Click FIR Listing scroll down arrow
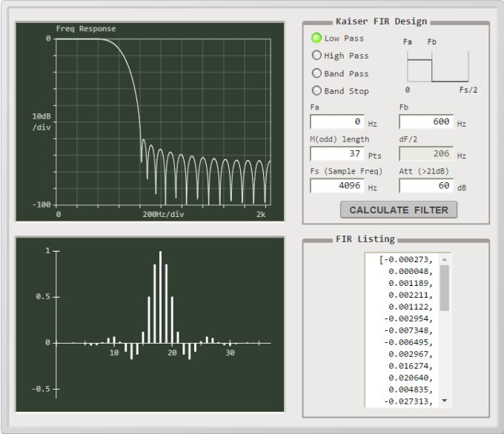Screen dimensions: 504x434 tap(445, 401)
